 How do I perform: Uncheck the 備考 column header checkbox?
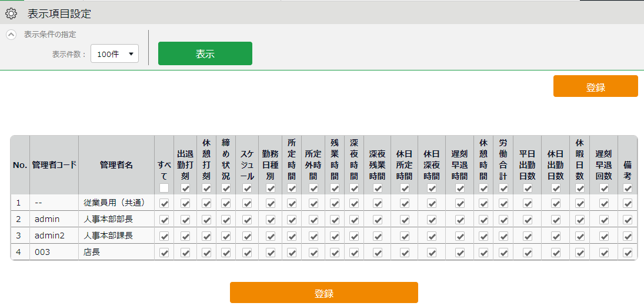(x=628, y=188)
